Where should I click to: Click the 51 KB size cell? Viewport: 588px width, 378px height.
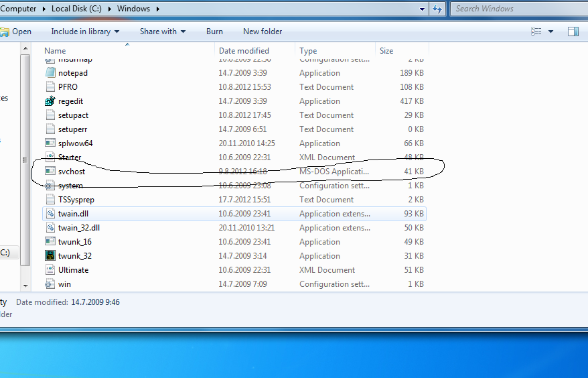[x=414, y=270]
